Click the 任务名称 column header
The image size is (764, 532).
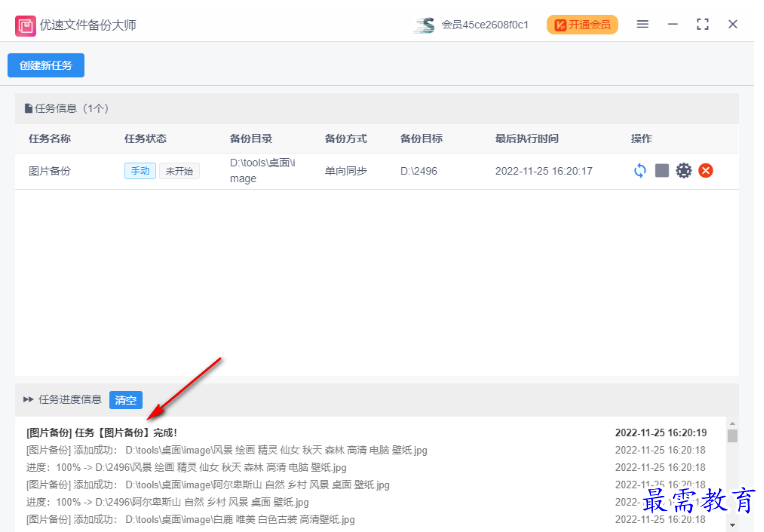50,139
